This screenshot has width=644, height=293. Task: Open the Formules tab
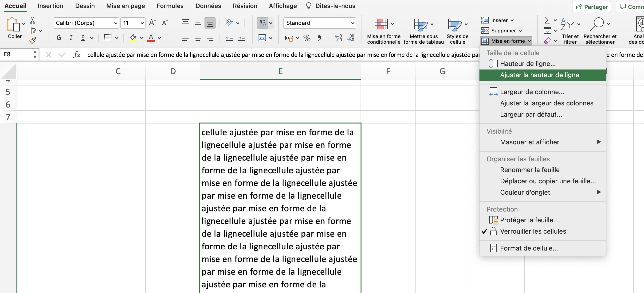tap(170, 6)
